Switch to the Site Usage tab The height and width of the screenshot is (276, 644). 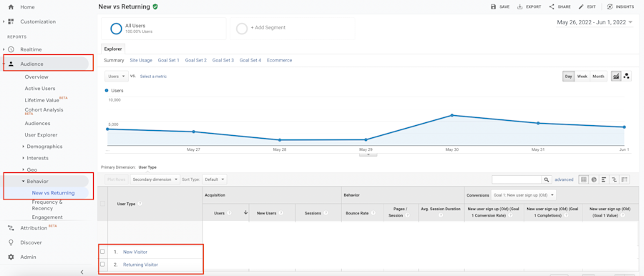pos(141,60)
